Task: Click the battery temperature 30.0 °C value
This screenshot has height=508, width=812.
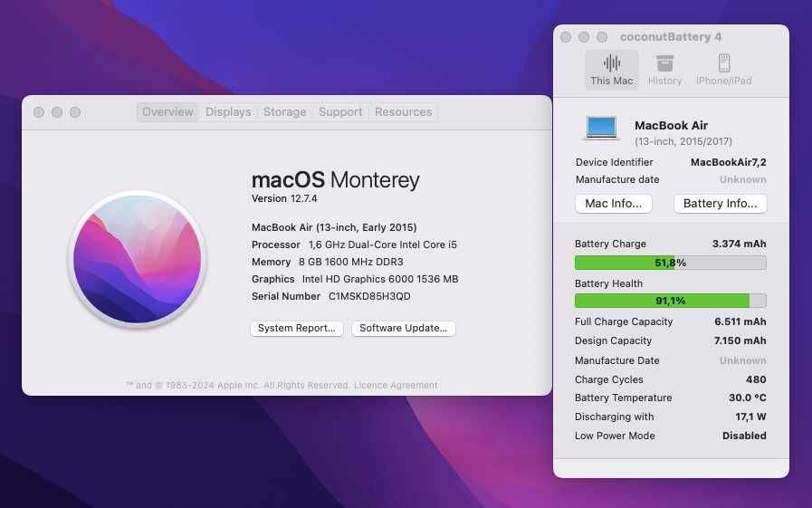Action: (x=747, y=398)
